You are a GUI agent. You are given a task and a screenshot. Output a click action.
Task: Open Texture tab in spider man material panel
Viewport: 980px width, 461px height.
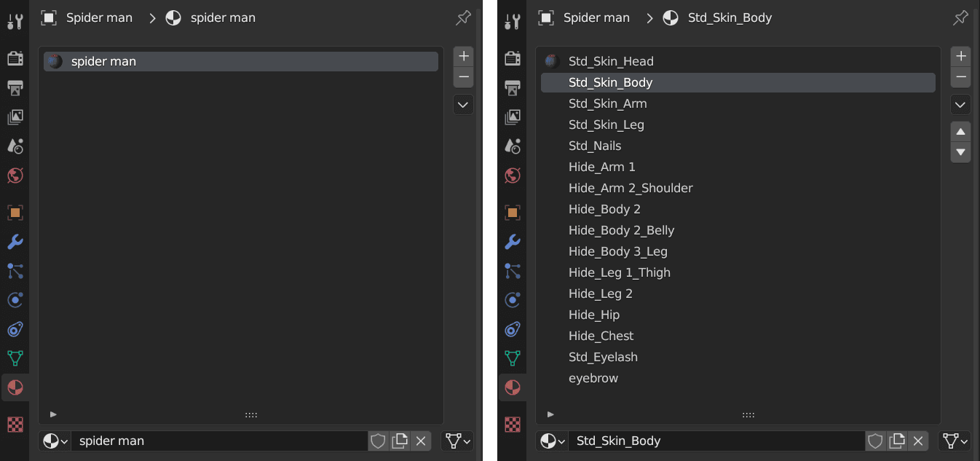point(15,424)
